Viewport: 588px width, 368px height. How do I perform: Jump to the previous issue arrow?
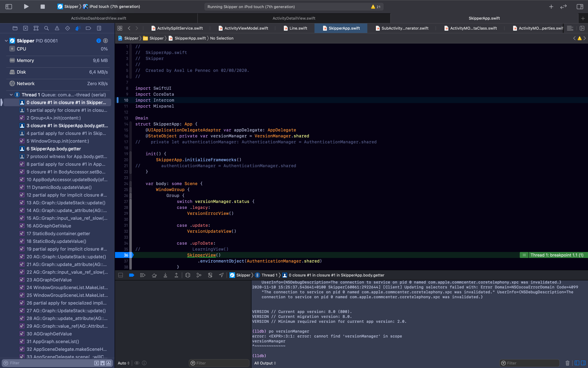point(574,38)
